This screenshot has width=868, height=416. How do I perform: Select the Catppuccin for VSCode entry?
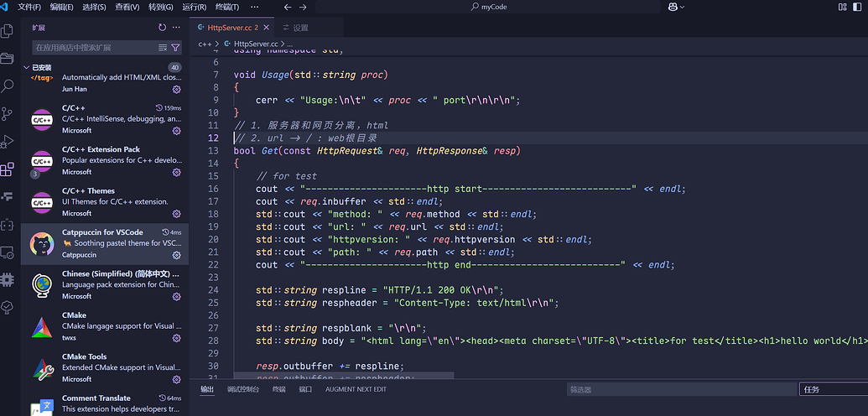coord(105,244)
